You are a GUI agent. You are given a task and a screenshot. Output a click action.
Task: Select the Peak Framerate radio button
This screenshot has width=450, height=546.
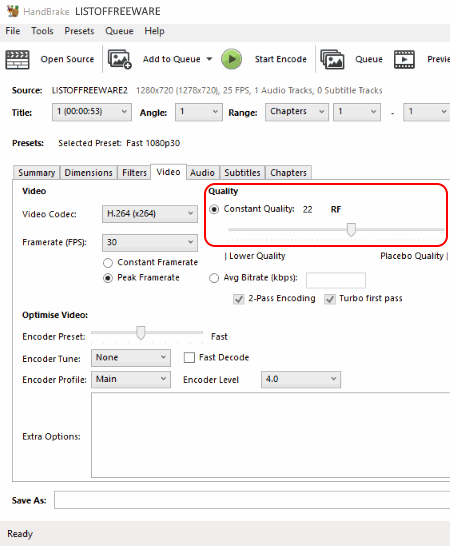pyautogui.click(x=108, y=278)
